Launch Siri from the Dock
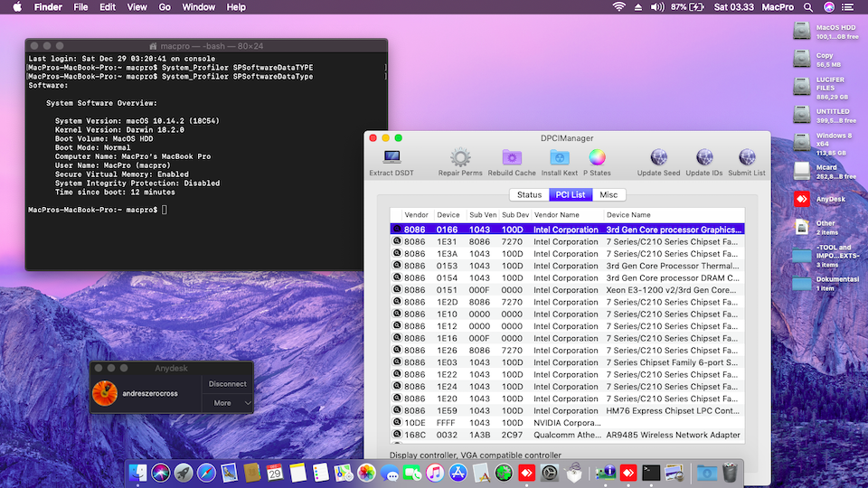The height and width of the screenshot is (488, 868). [161, 473]
